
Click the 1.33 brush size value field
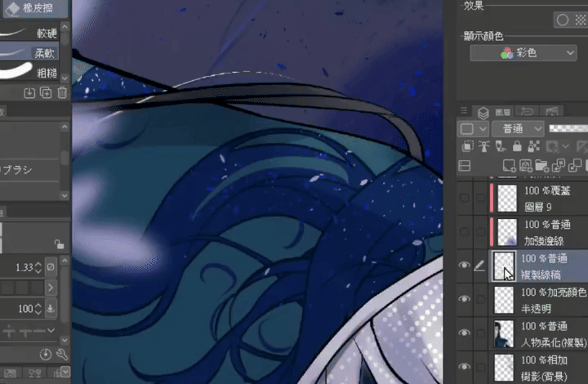tap(24, 267)
